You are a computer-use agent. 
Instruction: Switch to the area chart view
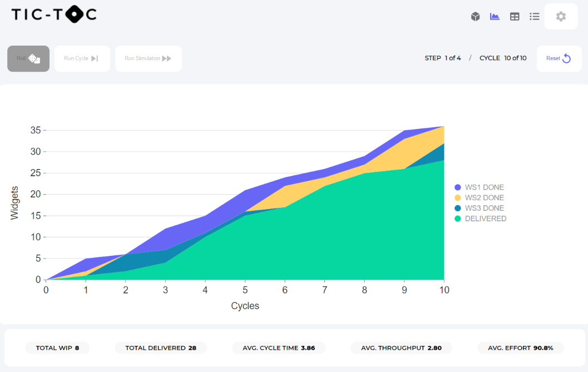495,17
